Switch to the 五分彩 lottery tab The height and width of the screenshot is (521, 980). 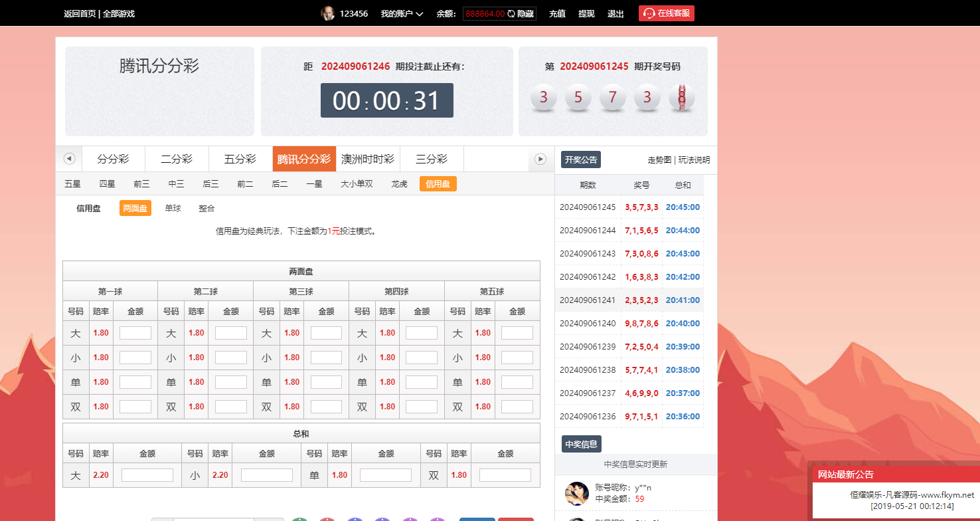tap(240, 159)
